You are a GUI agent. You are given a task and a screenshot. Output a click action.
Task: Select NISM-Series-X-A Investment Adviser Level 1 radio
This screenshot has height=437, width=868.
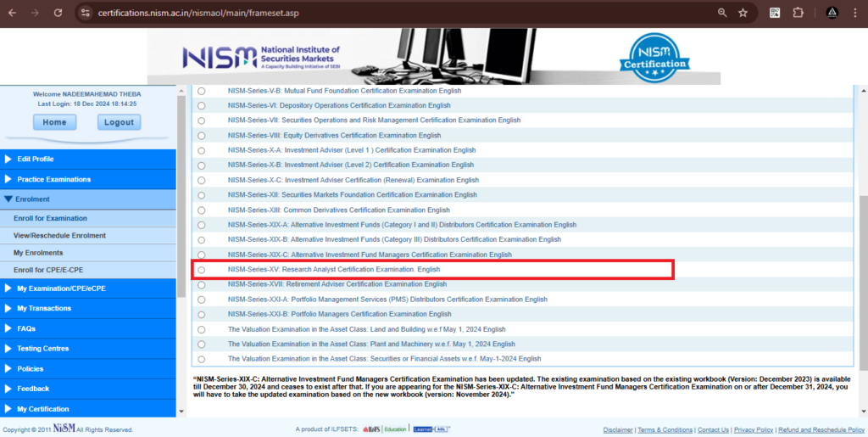click(x=202, y=151)
